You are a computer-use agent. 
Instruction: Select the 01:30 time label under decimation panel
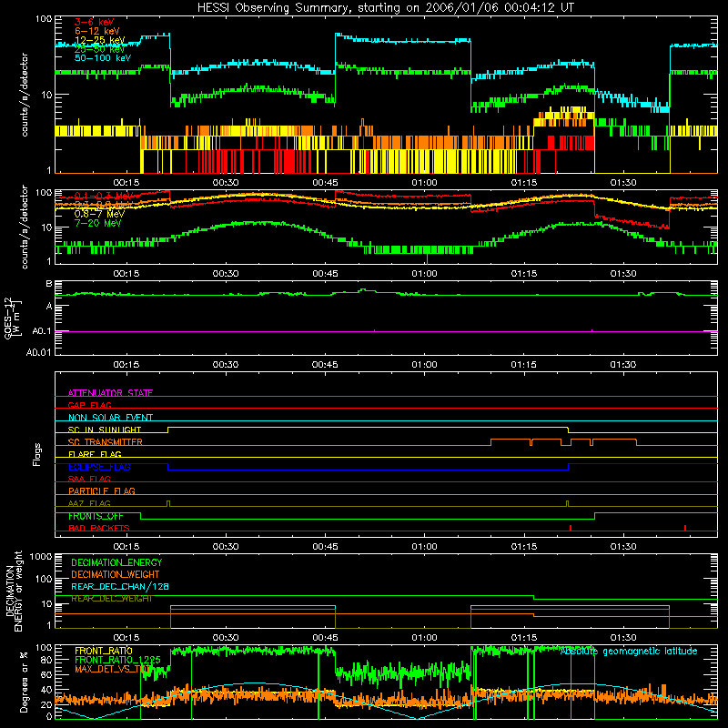coord(623,638)
